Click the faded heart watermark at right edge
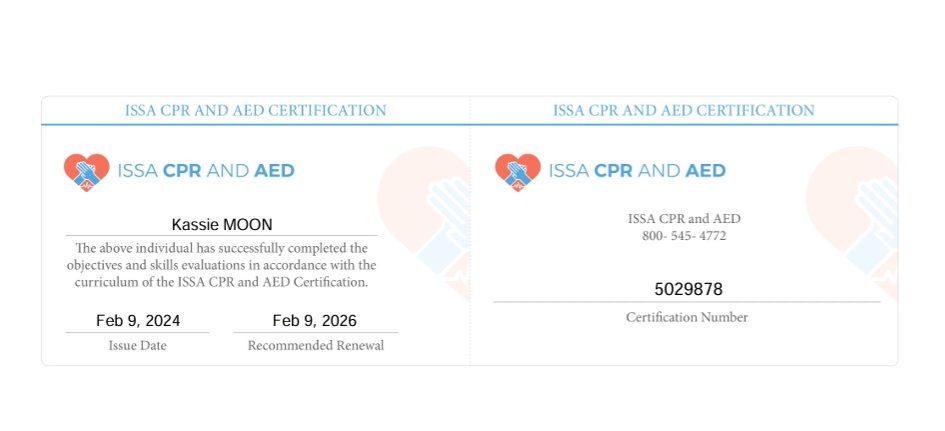 852,222
